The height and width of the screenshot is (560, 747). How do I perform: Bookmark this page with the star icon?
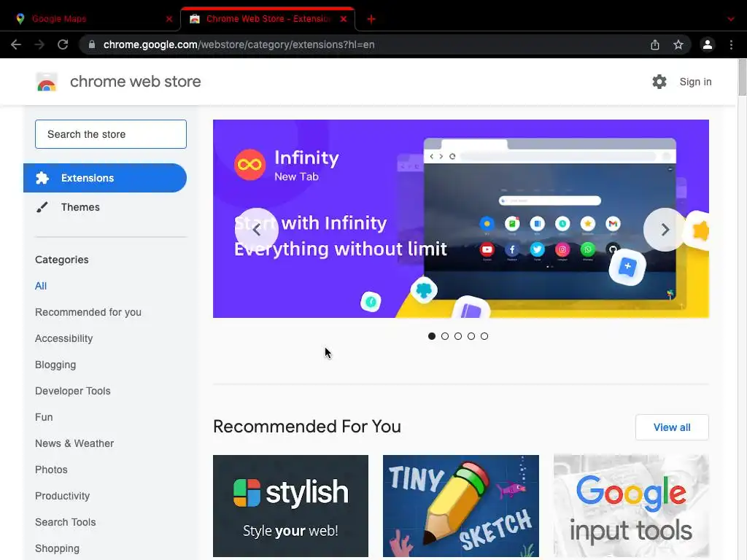[x=678, y=44]
